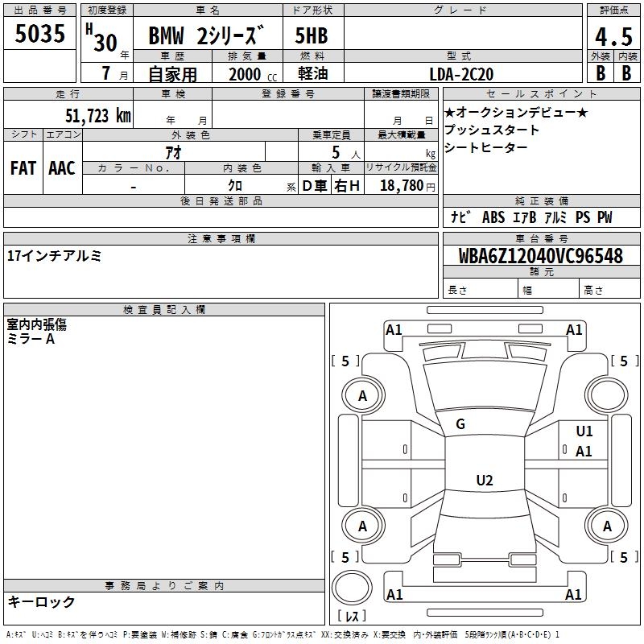Select the プッシュスタート sales point

[x=492, y=130]
